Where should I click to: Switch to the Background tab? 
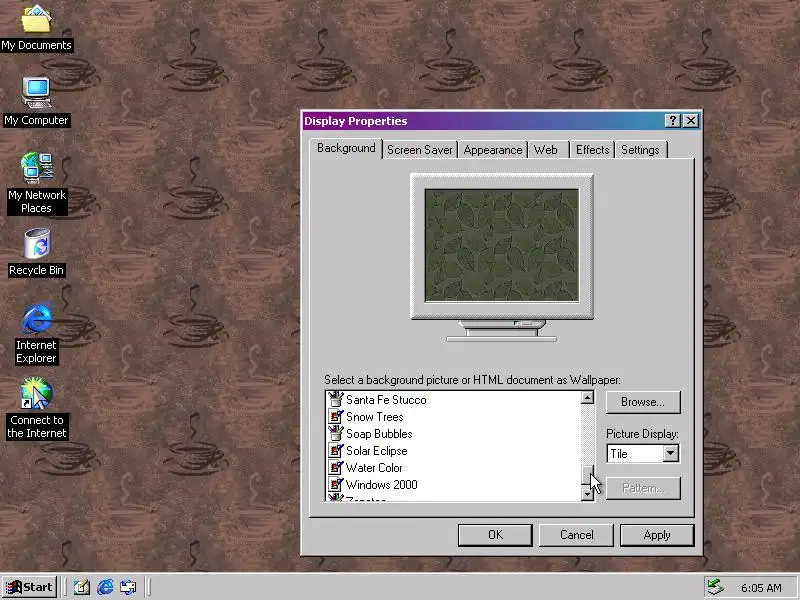pos(346,148)
